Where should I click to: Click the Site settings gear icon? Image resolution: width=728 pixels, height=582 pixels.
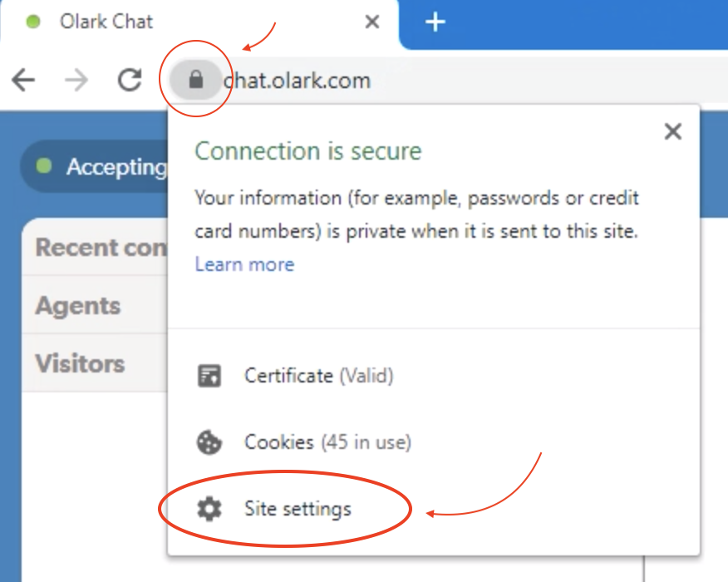[x=209, y=509]
